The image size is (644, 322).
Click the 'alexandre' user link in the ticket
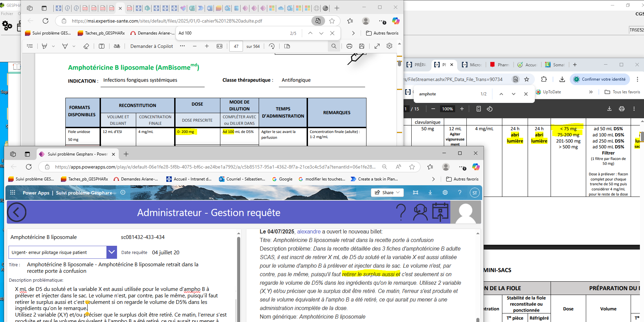309,231
